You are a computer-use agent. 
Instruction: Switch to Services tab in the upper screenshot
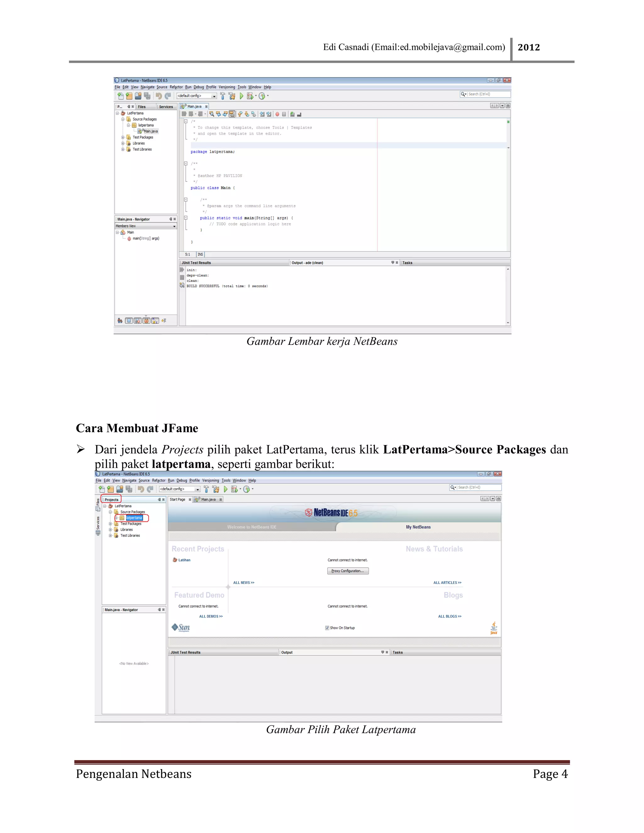click(166, 107)
